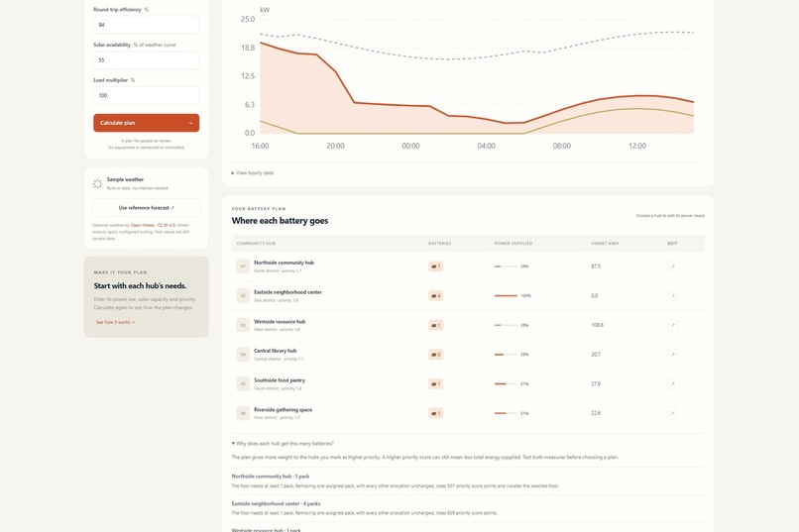Click the unmet kWh value 87.5

[x=596, y=266]
